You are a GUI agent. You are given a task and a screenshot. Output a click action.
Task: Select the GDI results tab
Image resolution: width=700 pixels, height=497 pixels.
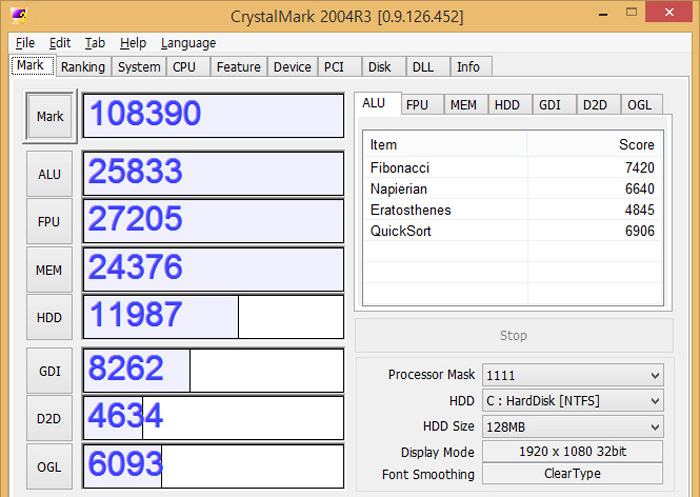(x=554, y=105)
